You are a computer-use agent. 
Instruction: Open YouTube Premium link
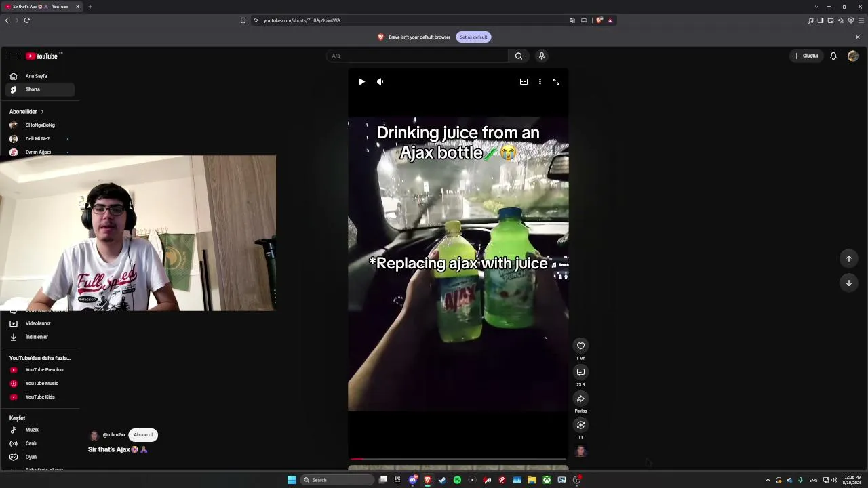coord(39,370)
